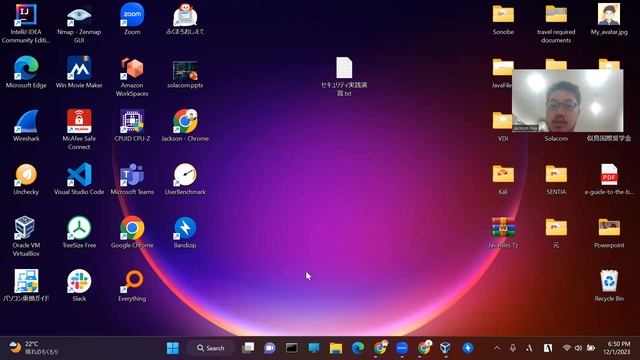
Task: Select the ふくまろおしえて desktop icon
Action: click(185, 15)
